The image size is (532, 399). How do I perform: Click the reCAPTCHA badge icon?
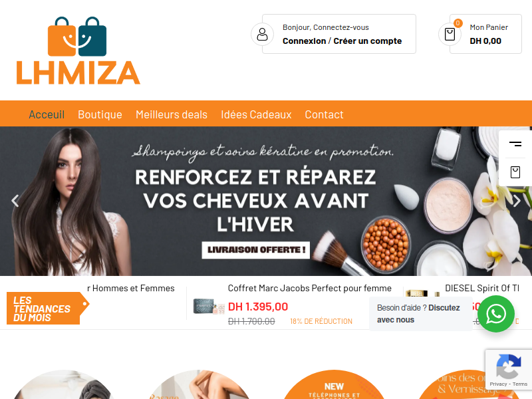pyautogui.click(x=508, y=366)
